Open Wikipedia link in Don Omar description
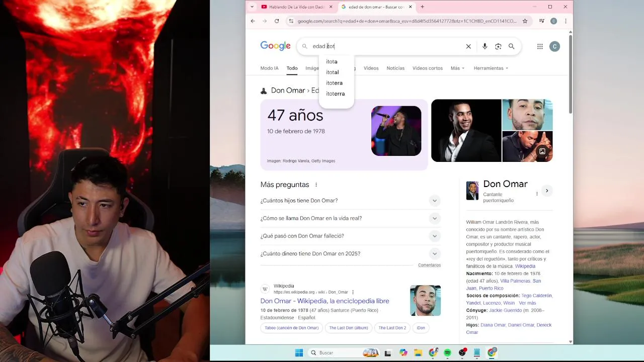 [x=525, y=266]
